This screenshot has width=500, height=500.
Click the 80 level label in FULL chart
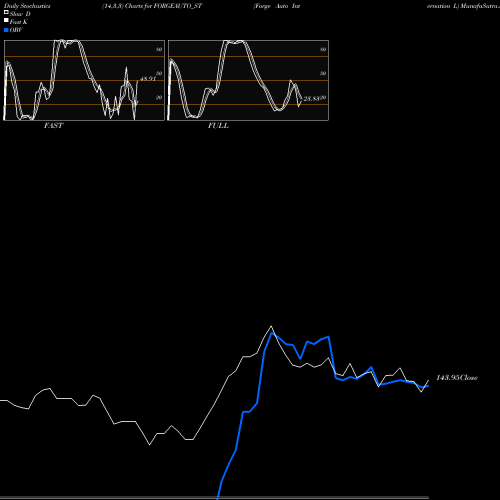click(323, 49)
